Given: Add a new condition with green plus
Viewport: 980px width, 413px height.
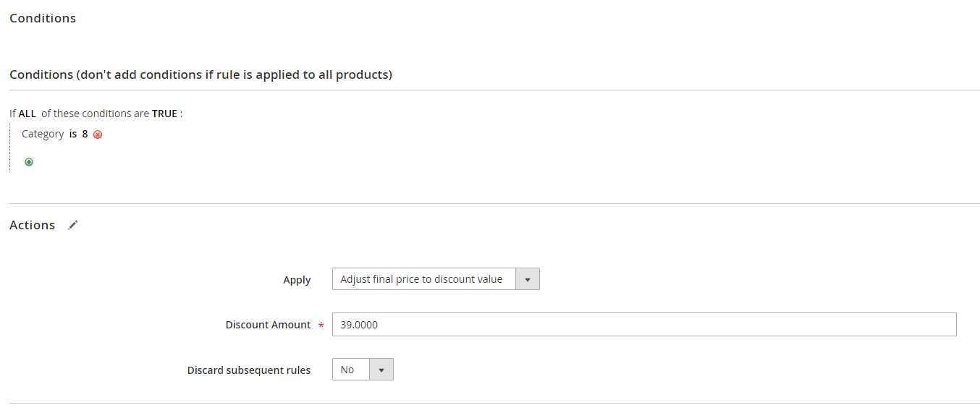Looking at the screenshot, I should tap(29, 162).
